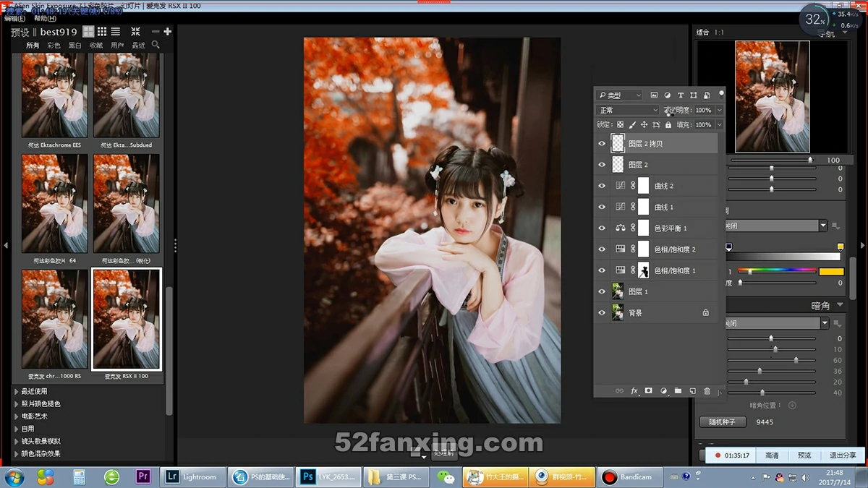
Task: Toggle visibility of 图层 1
Action: click(x=602, y=291)
